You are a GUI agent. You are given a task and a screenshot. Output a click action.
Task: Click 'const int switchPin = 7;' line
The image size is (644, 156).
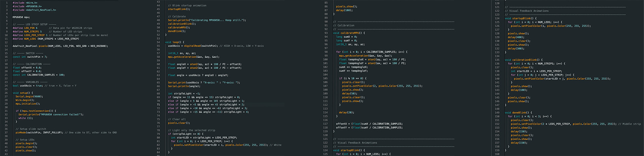point(30,57)
